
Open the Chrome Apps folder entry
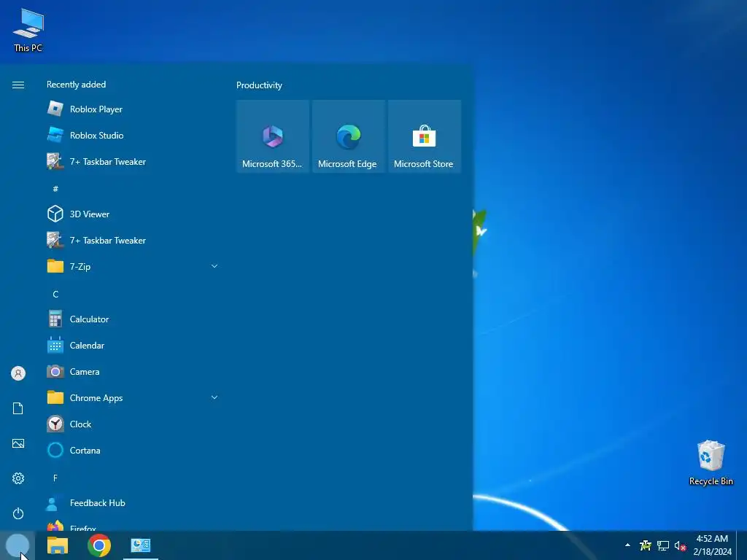click(131, 397)
